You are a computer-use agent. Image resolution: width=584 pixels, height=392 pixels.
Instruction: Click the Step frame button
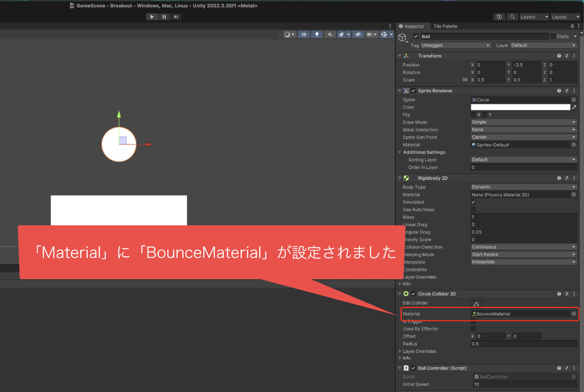pos(176,17)
